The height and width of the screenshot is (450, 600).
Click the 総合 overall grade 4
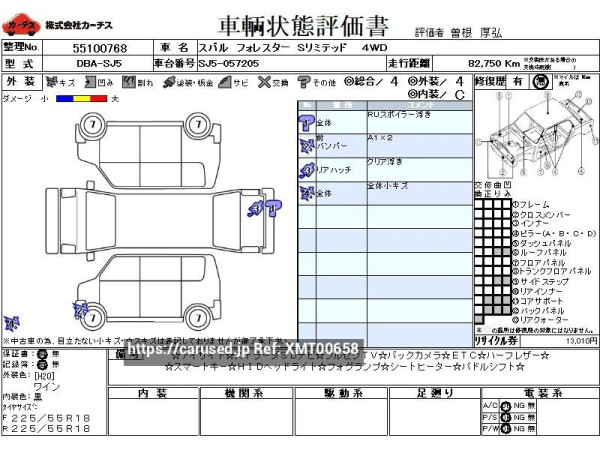coord(394,82)
